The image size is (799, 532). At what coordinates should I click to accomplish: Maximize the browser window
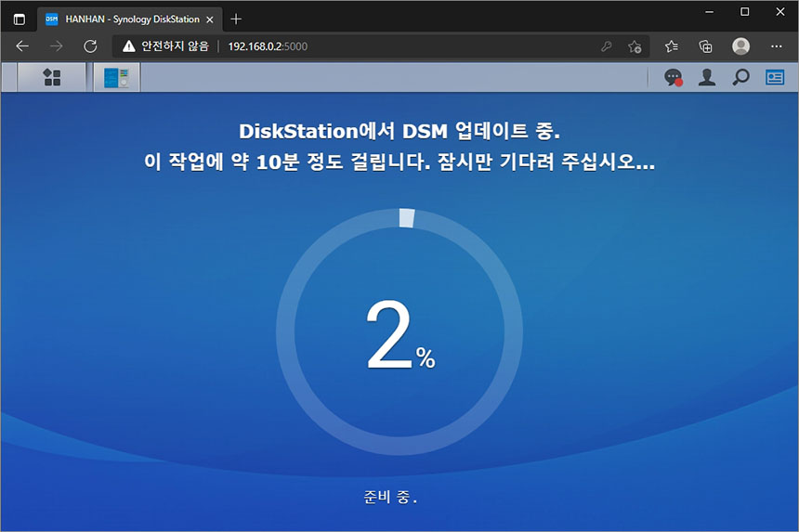coord(744,12)
